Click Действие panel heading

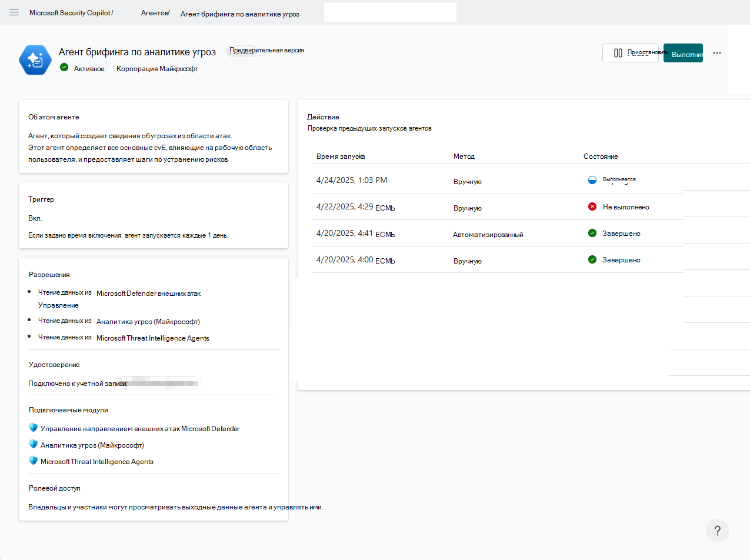[323, 117]
